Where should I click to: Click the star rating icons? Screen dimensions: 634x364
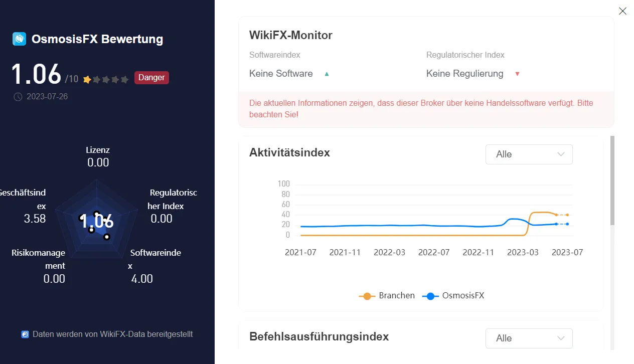[x=106, y=79]
